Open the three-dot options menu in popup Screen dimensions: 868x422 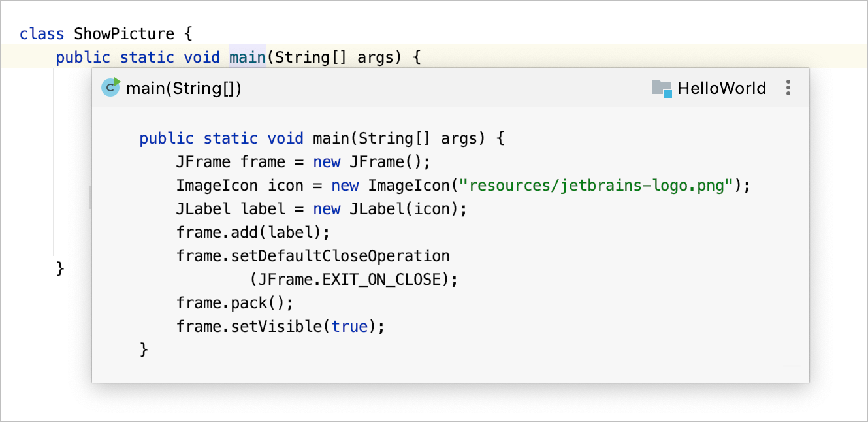pos(788,88)
